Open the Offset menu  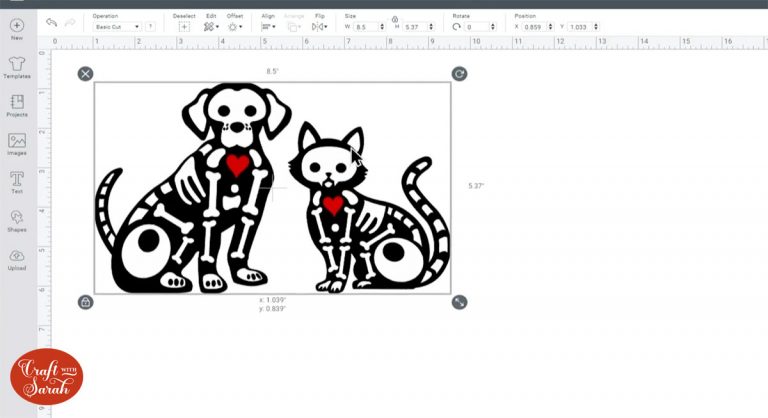point(234,27)
